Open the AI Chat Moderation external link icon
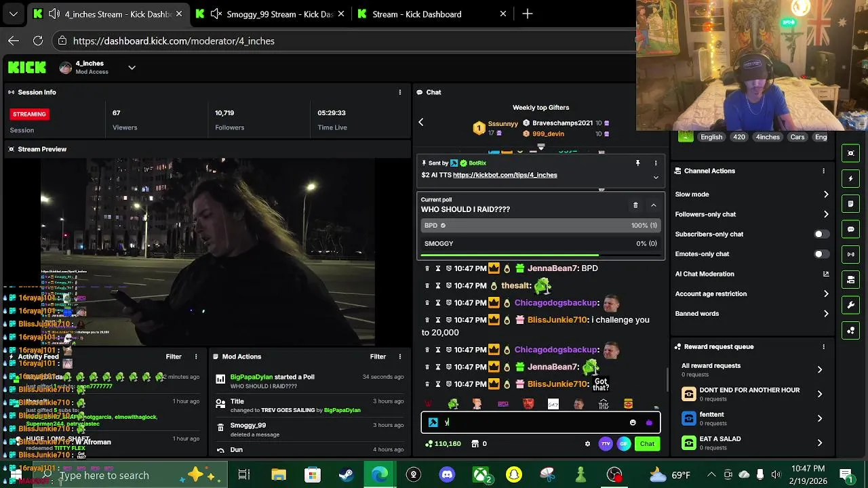The image size is (868, 488). pos(826,274)
